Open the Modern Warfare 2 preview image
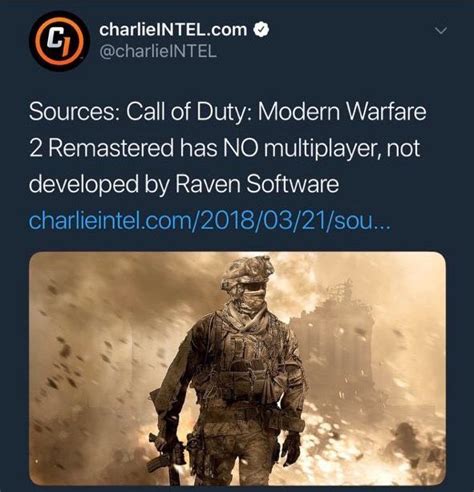474x492 pixels. point(237,368)
